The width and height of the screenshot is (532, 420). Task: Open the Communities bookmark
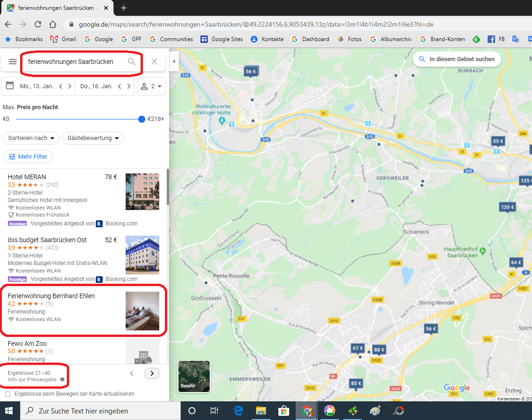click(171, 39)
